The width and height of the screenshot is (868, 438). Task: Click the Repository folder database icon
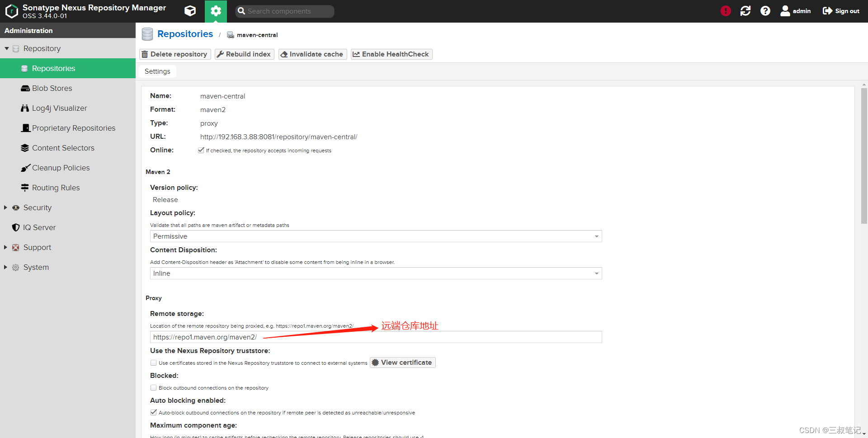(x=16, y=48)
